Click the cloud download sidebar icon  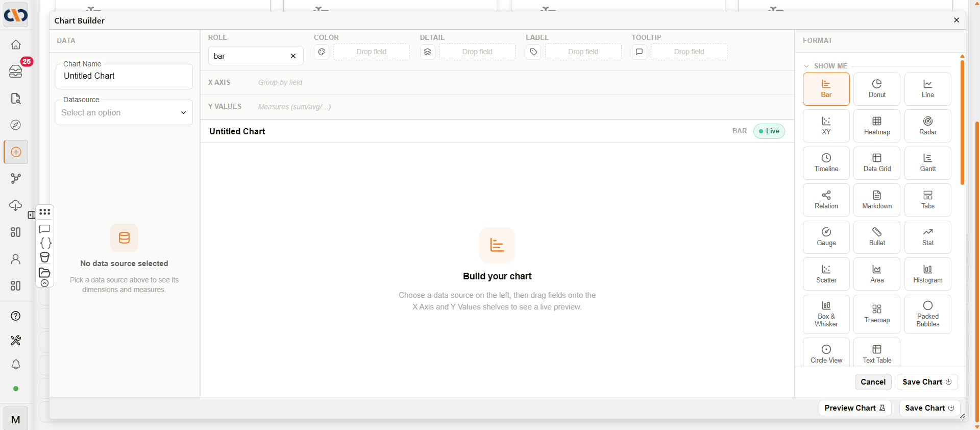pos(16,205)
